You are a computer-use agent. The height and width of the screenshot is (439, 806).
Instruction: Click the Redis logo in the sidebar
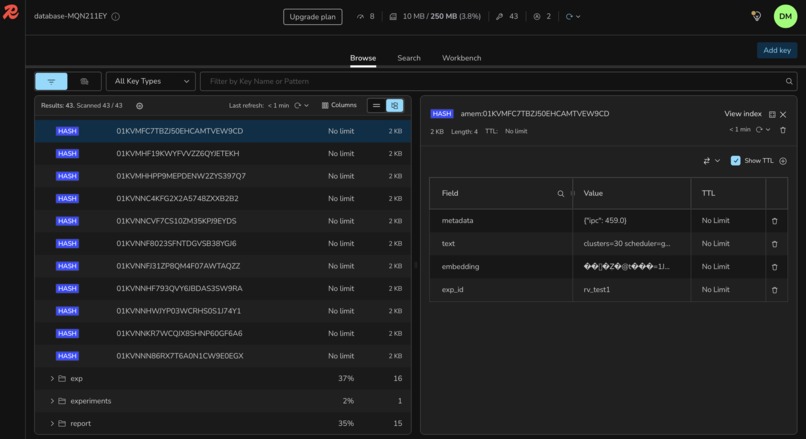[11, 12]
